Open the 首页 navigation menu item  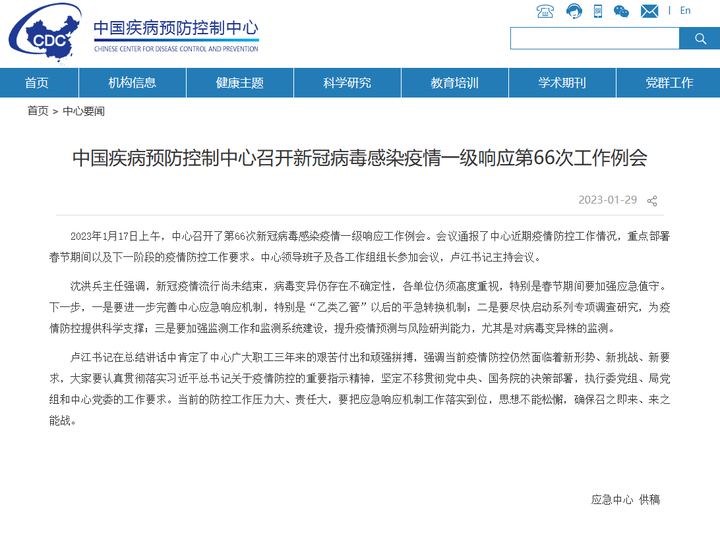pos(37,83)
